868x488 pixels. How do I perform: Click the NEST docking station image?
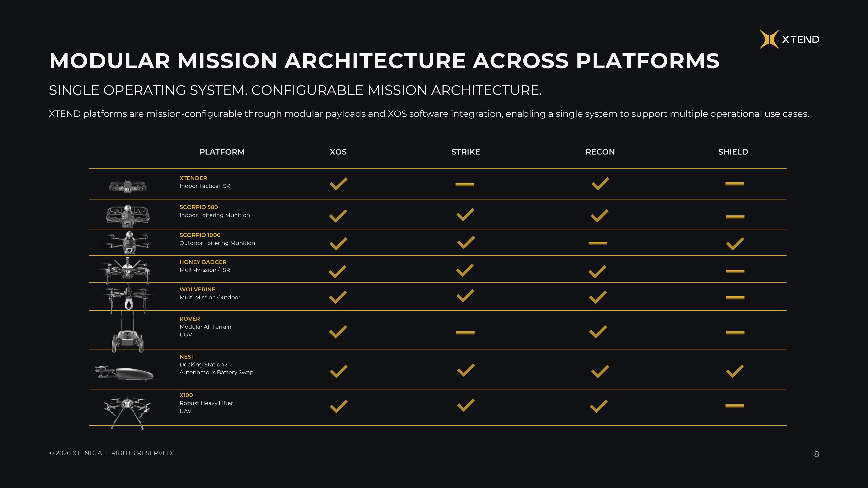tap(124, 374)
